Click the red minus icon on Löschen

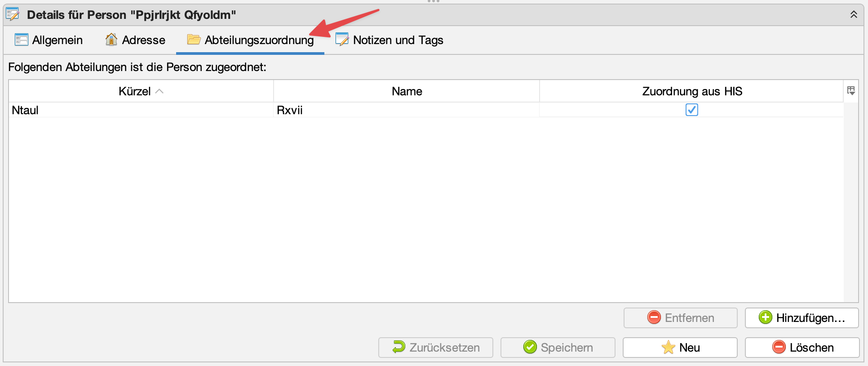tap(779, 347)
